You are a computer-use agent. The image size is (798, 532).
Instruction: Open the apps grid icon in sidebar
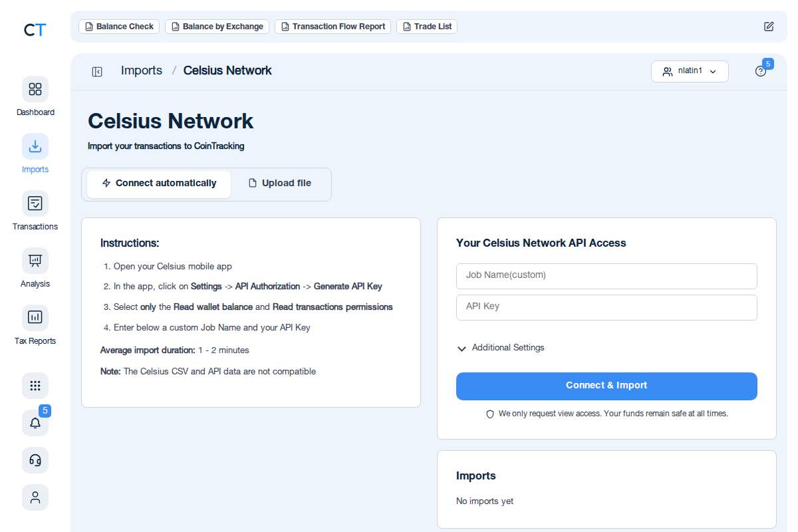pyautogui.click(x=35, y=386)
